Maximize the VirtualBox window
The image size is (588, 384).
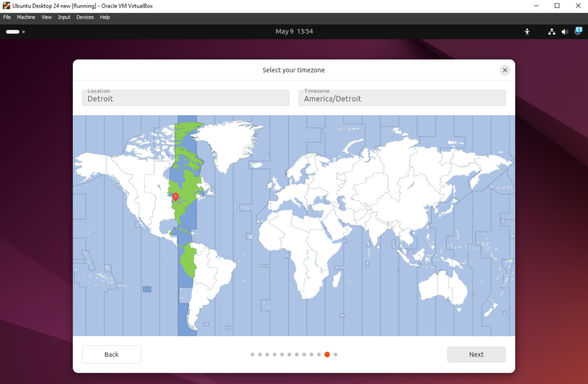557,6
